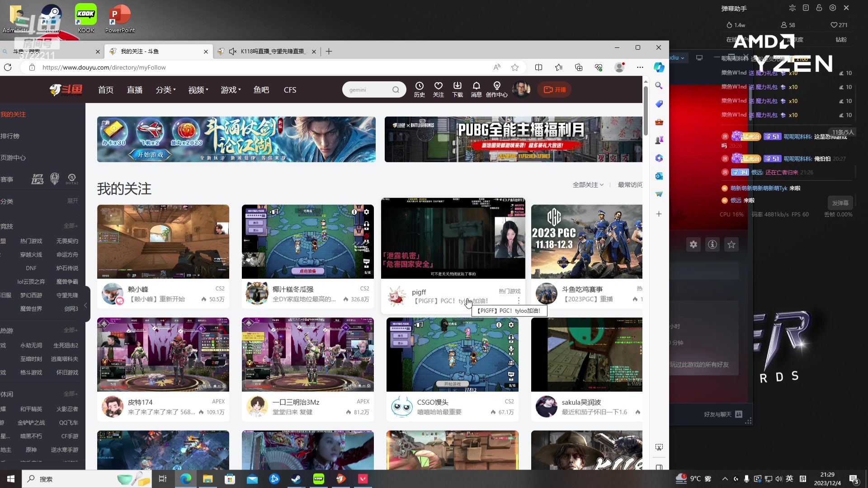Screen dimensions: 868x488
Task: Click vertical scrollbar of Douyu page
Action: click(x=646, y=111)
